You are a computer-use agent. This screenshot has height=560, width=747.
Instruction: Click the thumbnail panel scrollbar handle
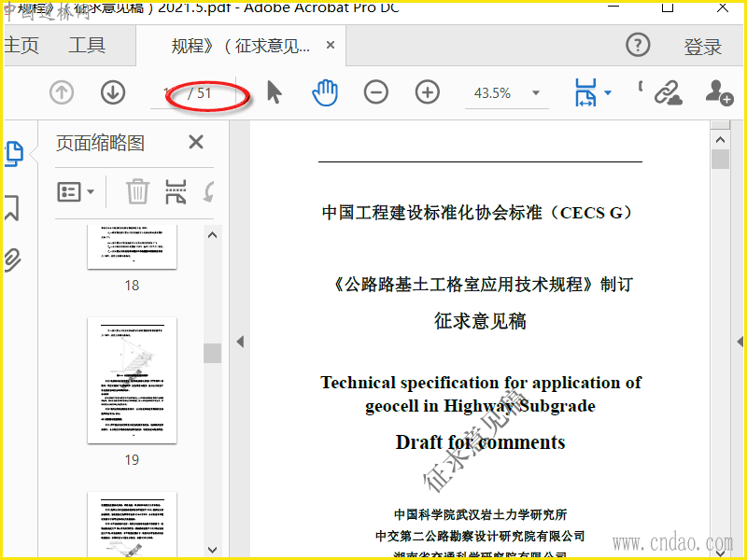(213, 354)
